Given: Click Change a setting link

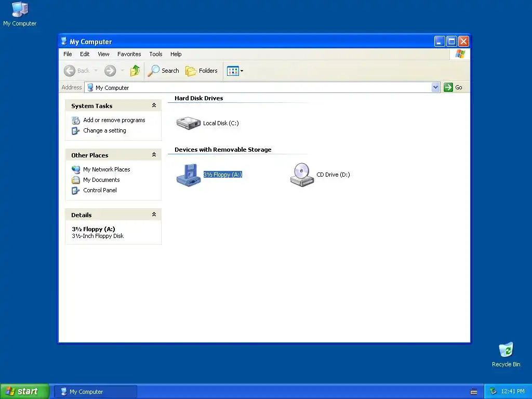Looking at the screenshot, I should 104,130.
